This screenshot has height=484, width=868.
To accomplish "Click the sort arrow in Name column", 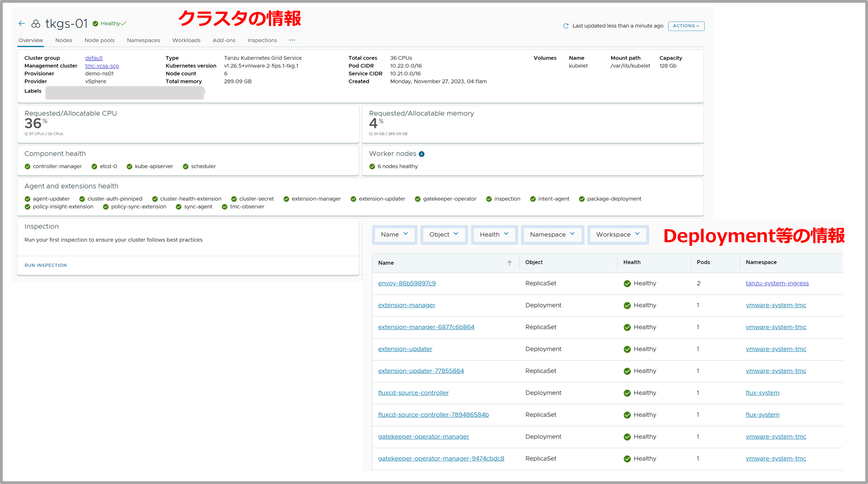I will (509, 263).
